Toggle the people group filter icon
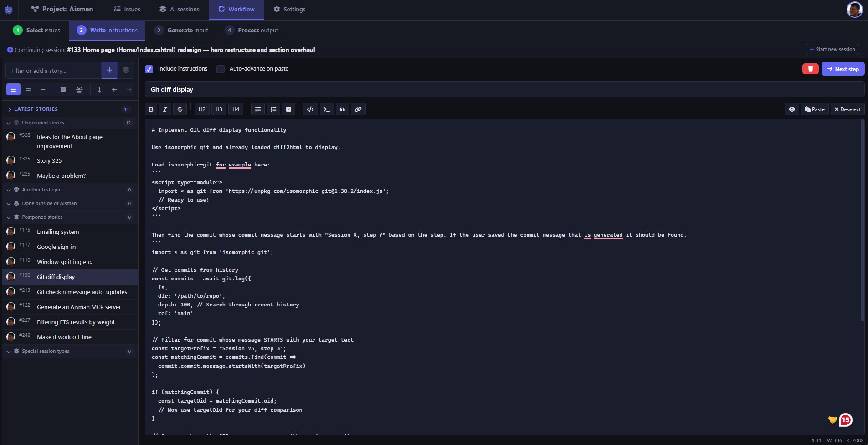 click(79, 89)
